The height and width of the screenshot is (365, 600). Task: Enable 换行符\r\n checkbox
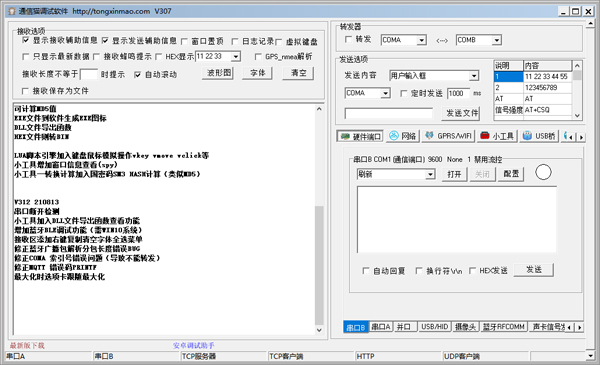tap(419, 271)
